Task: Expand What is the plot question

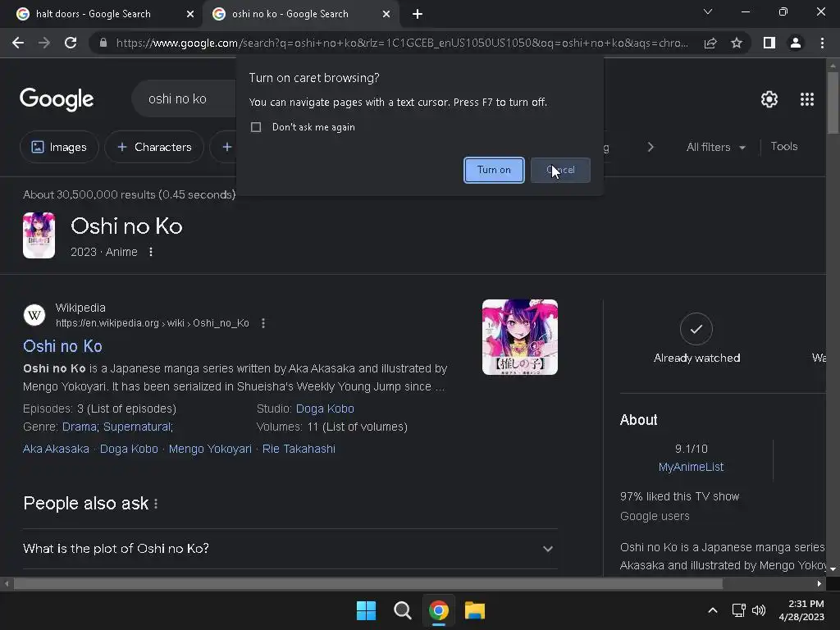Action: pyautogui.click(x=290, y=549)
